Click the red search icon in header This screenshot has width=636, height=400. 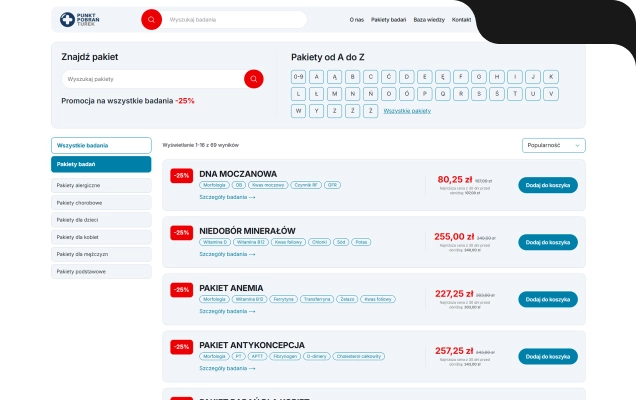151,19
